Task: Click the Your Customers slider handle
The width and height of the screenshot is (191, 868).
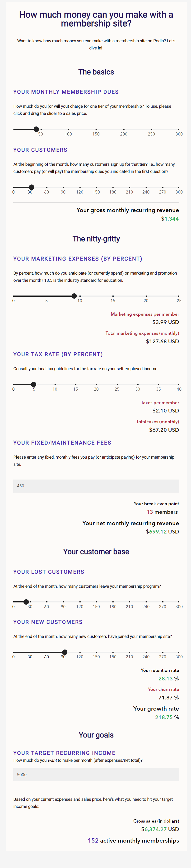Action: click(32, 187)
